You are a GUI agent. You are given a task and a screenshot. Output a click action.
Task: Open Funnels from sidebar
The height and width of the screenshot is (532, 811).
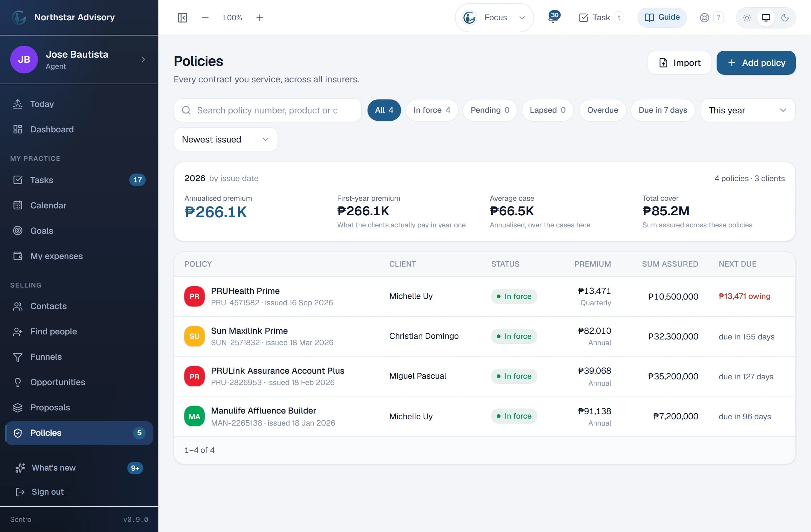point(79,357)
